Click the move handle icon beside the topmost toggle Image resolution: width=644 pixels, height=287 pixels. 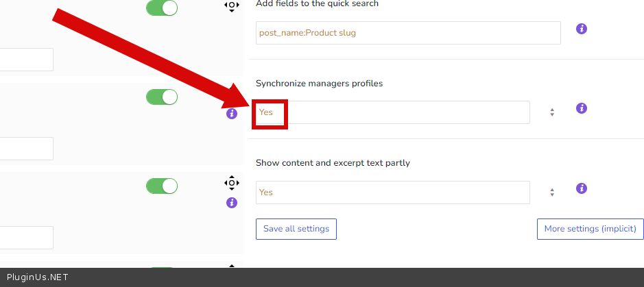coord(232,6)
